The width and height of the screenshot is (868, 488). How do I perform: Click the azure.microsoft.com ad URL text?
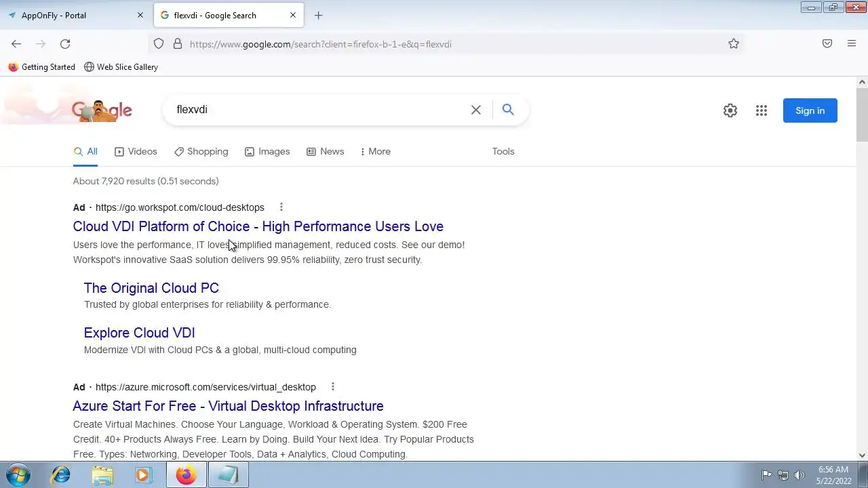[x=205, y=387]
